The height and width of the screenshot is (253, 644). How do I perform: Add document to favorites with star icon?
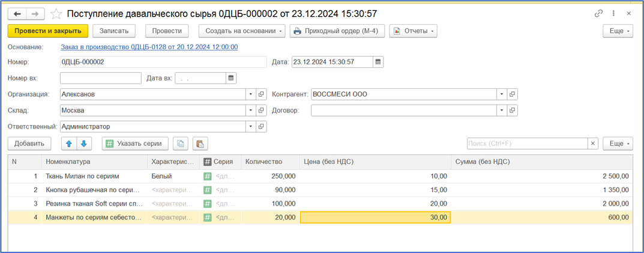click(x=56, y=13)
